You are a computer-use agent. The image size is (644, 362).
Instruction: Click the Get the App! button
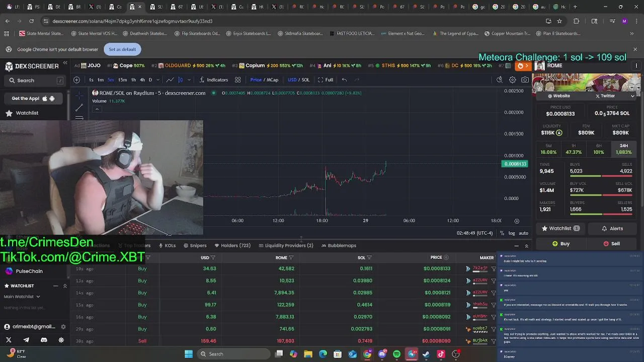tap(33, 99)
